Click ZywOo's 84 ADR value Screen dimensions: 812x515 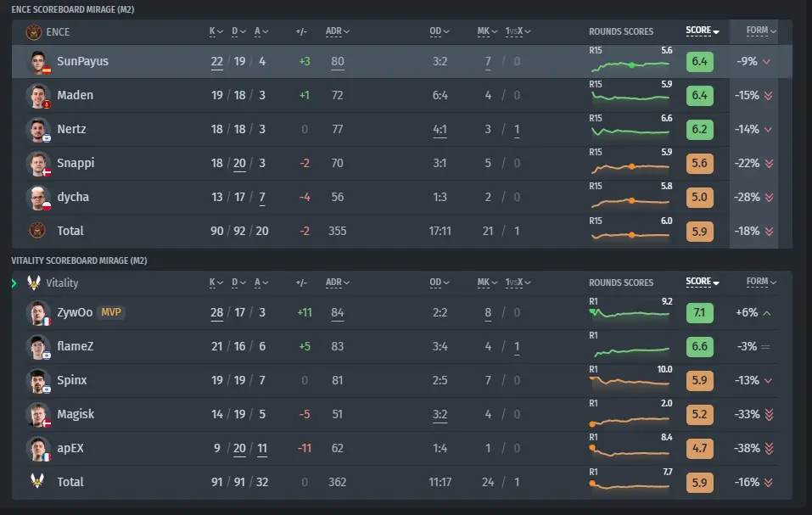point(337,312)
